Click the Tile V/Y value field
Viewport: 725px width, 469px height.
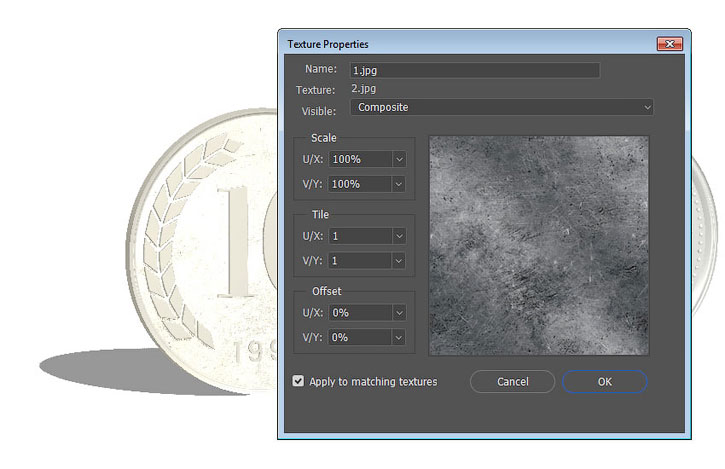(x=360, y=260)
